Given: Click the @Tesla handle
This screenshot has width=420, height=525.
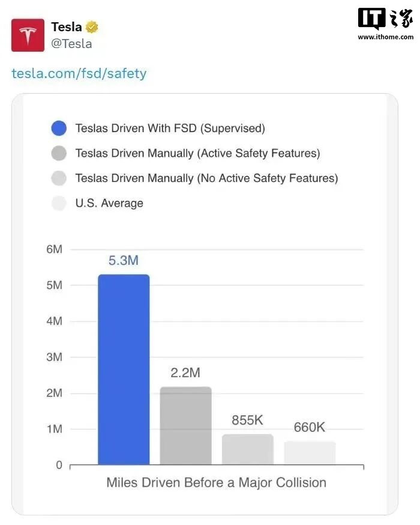Looking at the screenshot, I should click(71, 43).
